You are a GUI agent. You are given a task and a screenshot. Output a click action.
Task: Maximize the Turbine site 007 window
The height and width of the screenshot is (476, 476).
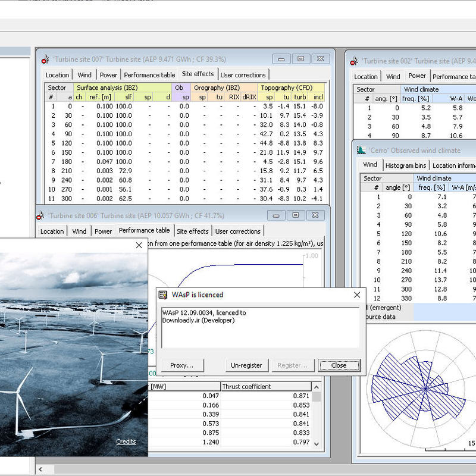tap(301, 59)
